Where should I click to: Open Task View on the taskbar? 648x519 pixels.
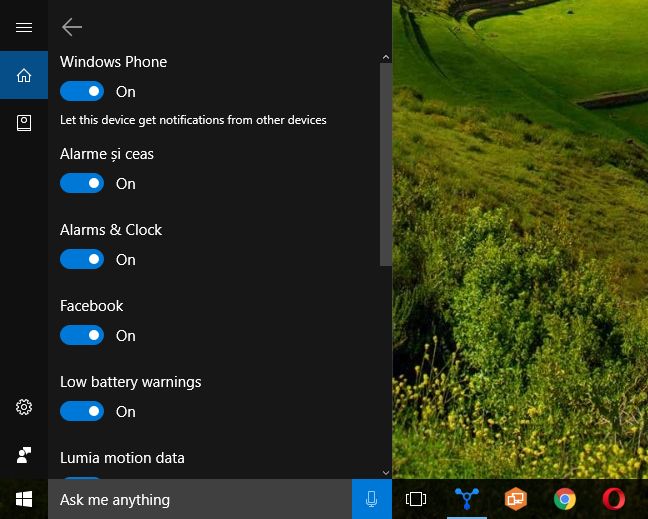(416, 499)
